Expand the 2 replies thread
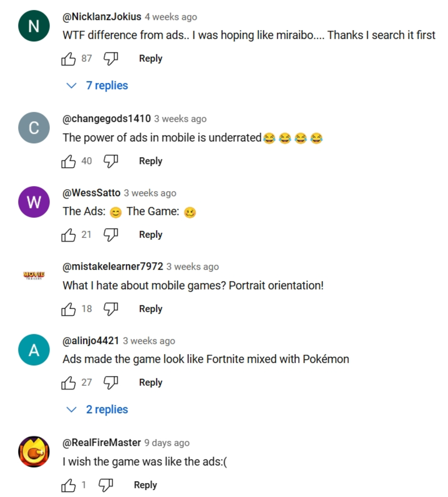 coord(106,410)
